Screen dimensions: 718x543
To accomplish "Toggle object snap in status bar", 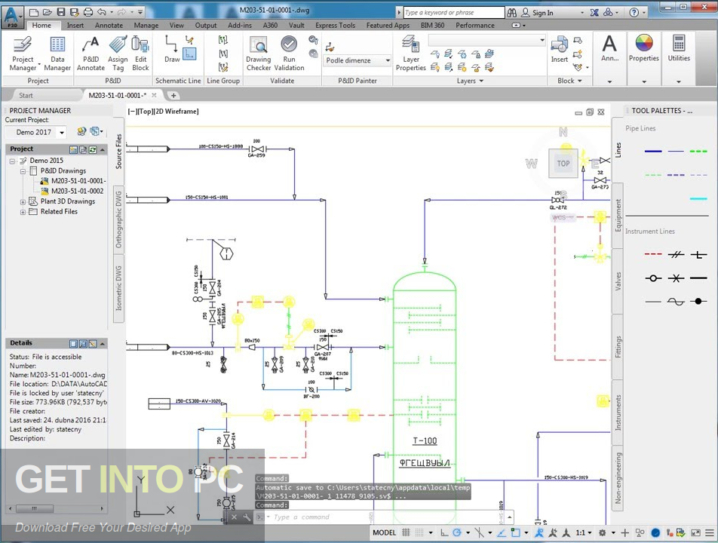I will [516, 532].
